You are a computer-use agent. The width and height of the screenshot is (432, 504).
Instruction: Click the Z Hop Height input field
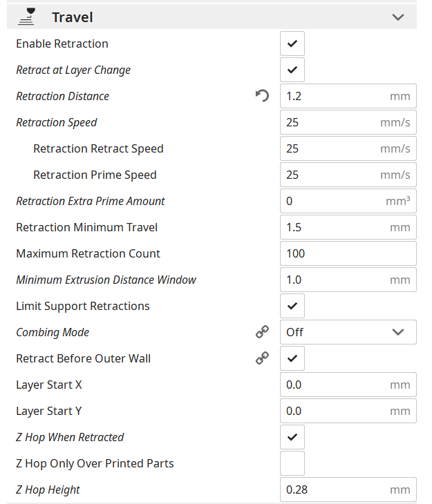348,490
